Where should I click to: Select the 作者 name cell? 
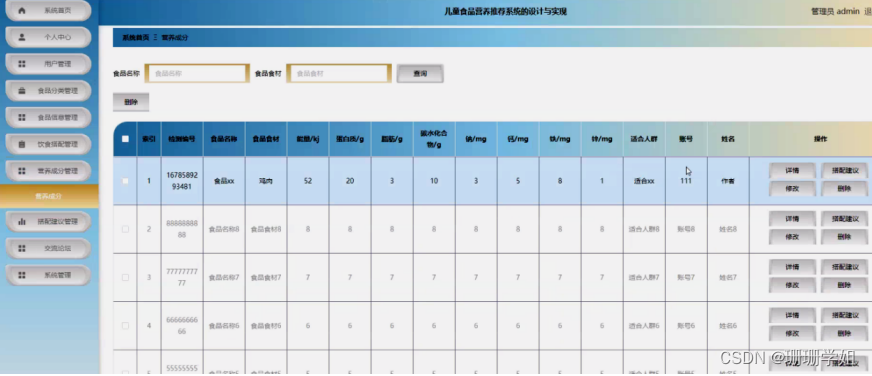click(728, 181)
